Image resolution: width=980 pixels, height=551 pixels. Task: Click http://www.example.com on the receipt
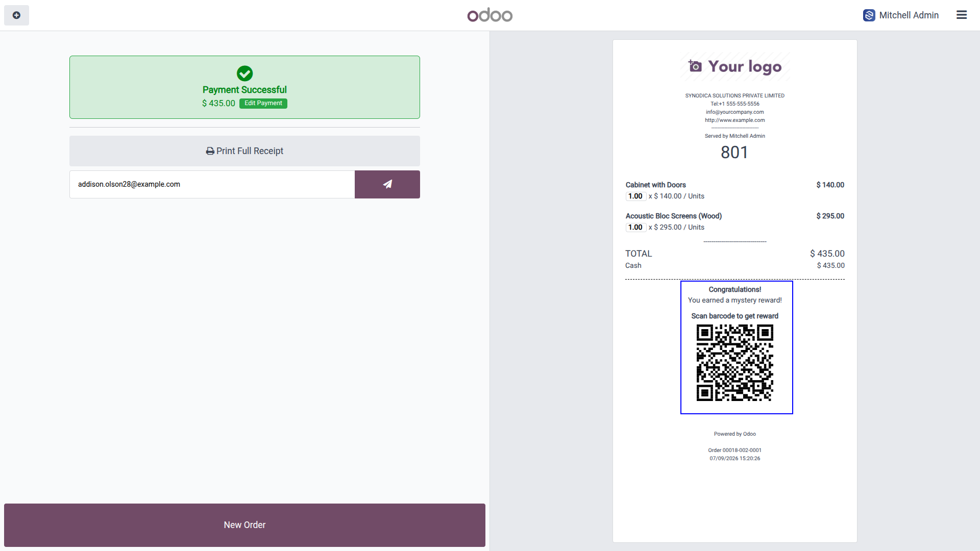click(734, 120)
